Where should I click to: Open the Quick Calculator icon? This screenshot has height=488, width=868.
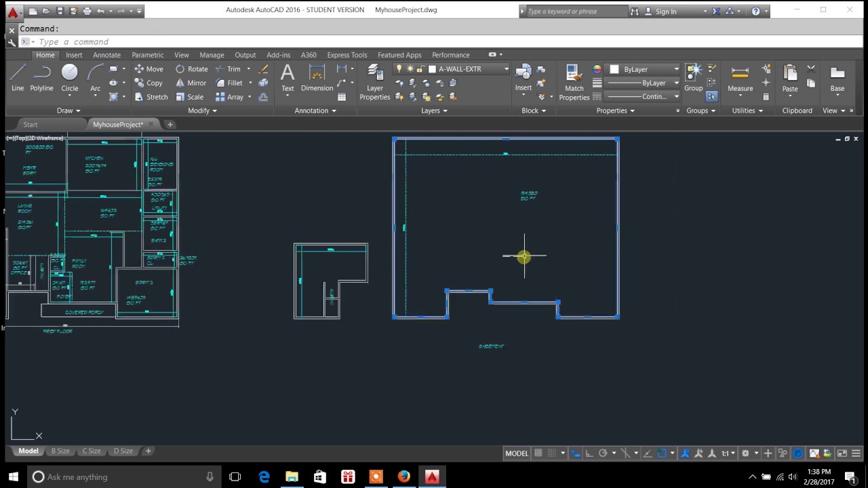pyautogui.click(x=766, y=97)
